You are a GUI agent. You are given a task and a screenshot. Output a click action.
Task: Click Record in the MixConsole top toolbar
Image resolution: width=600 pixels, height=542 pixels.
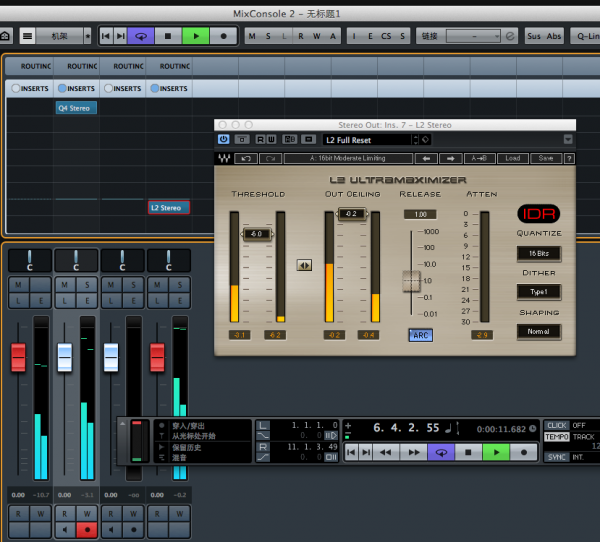coord(223,36)
